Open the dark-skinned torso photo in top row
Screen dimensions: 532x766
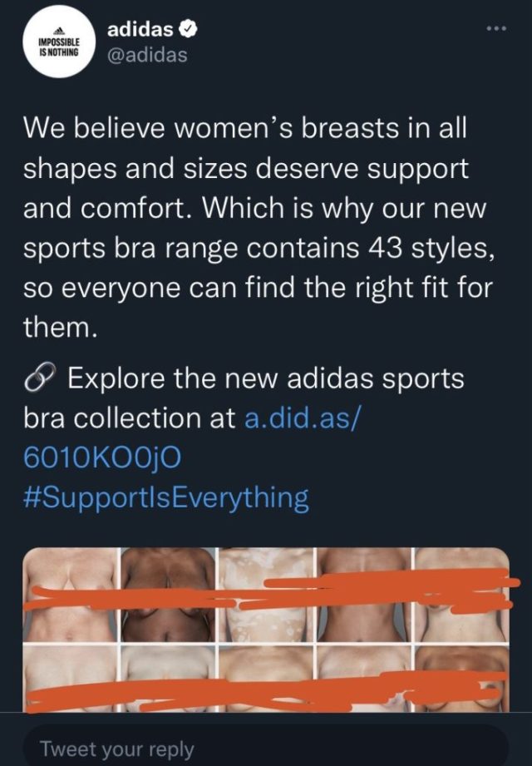coord(167,595)
